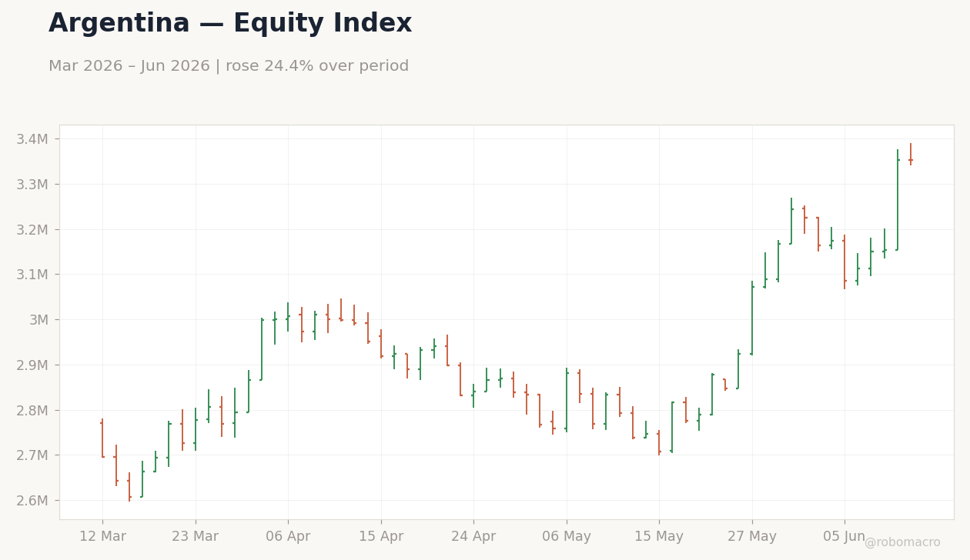Click the 06 May x-axis label

[567, 536]
